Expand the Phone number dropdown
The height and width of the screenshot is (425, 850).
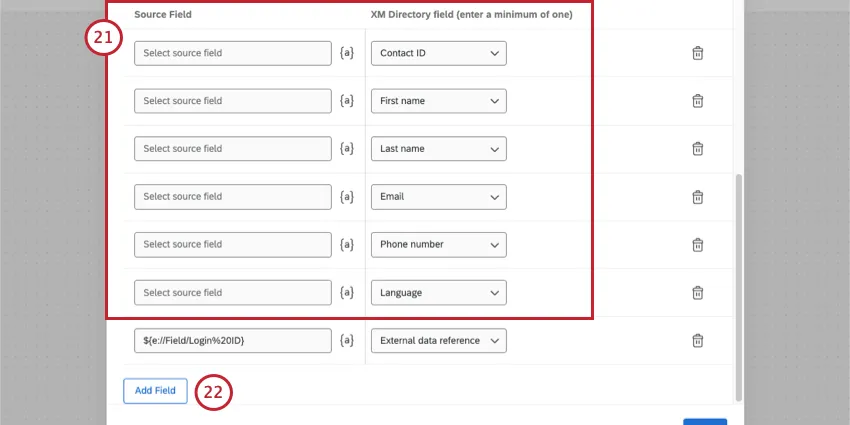[438, 245]
